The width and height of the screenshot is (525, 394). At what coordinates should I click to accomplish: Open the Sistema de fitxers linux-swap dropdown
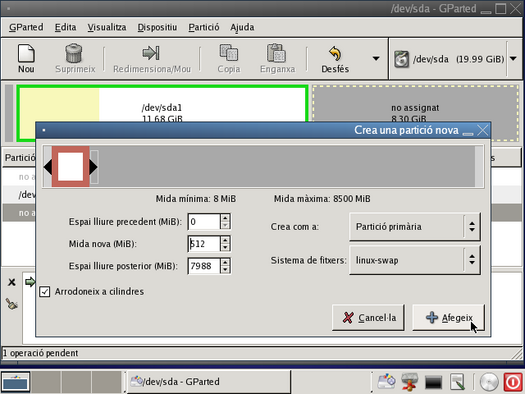[415, 260]
